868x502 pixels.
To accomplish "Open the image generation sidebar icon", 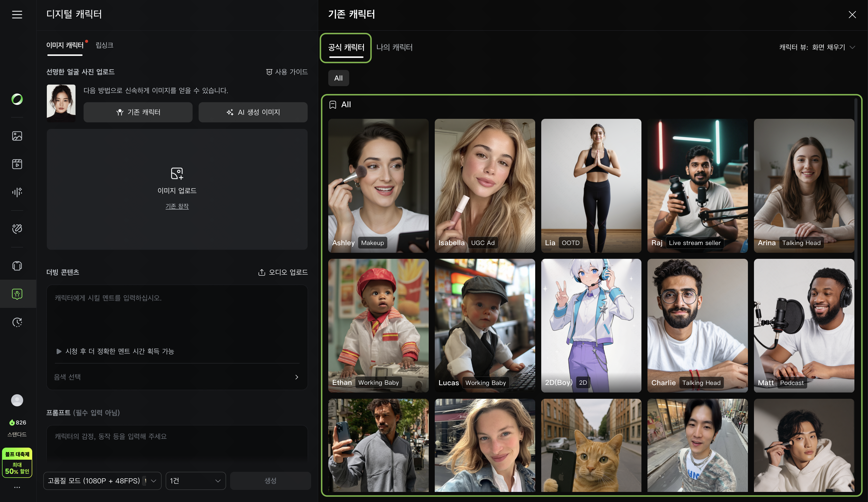I will coord(17,136).
